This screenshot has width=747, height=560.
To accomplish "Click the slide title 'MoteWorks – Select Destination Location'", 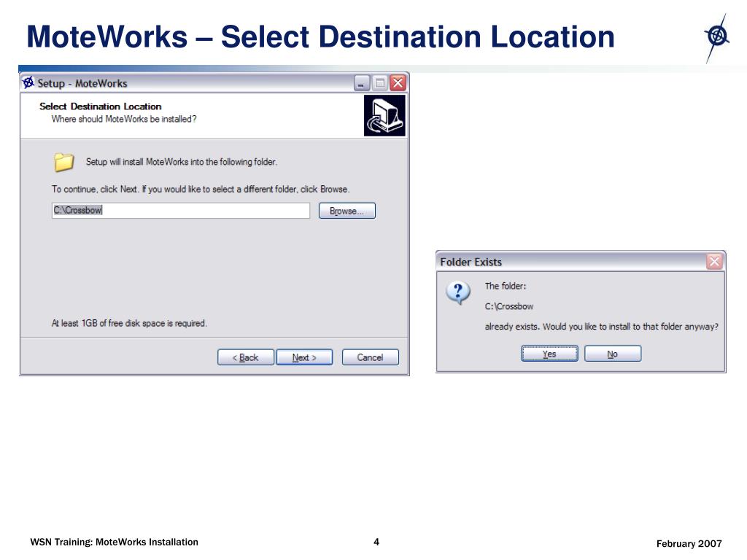I will click(321, 36).
